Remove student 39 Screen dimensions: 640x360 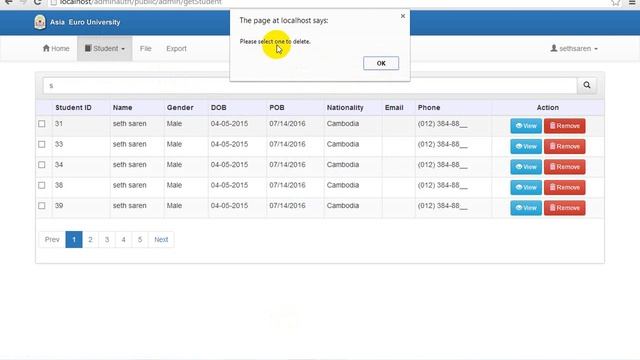pos(564,208)
